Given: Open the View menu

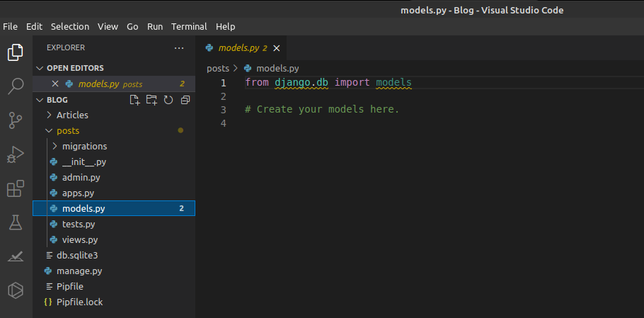Looking at the screenshot, I should pyautogui.click(x=108, y=27).
